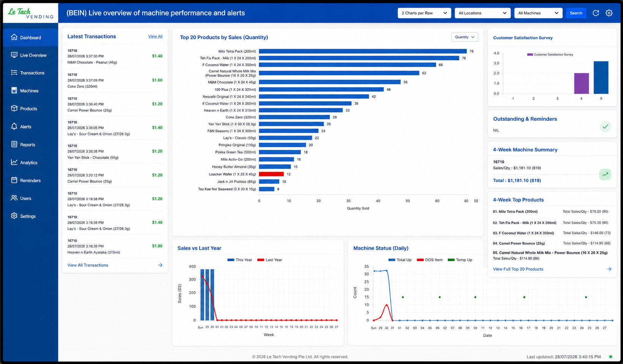Toggle Total Up legend in Machine Status
This screenshot has height=364, width=623.
click(x=400, y=260)
